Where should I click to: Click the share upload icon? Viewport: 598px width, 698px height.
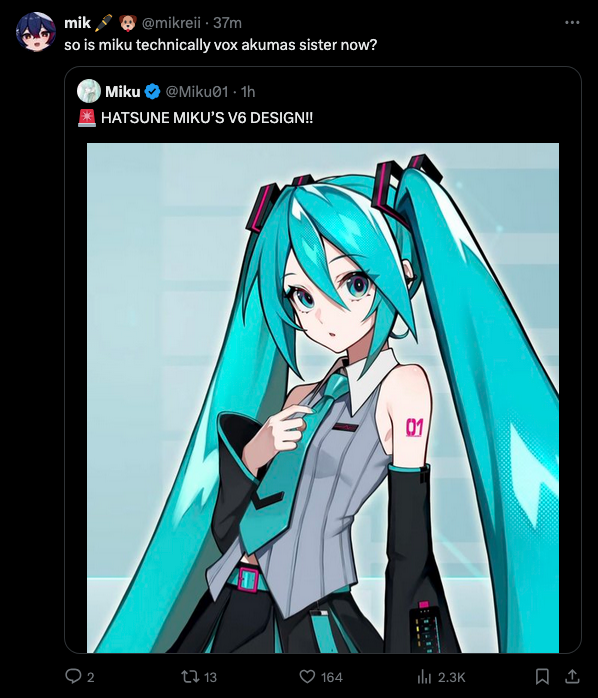coord(572,677)
